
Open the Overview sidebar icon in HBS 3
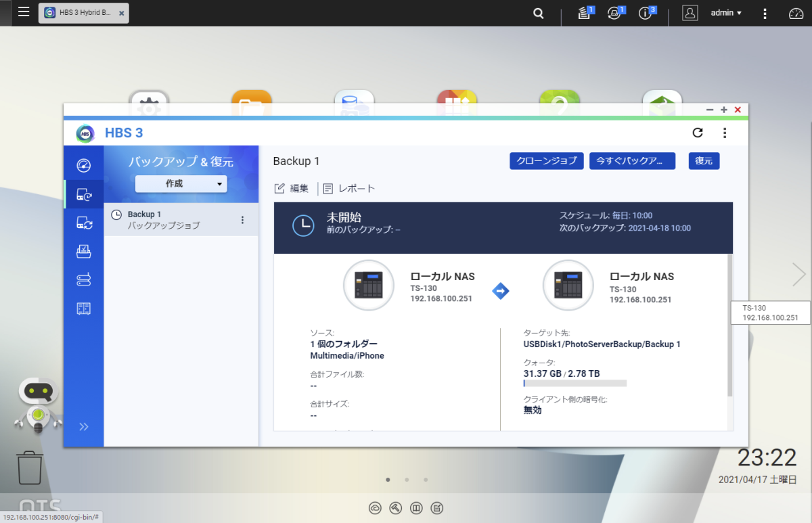84,165
